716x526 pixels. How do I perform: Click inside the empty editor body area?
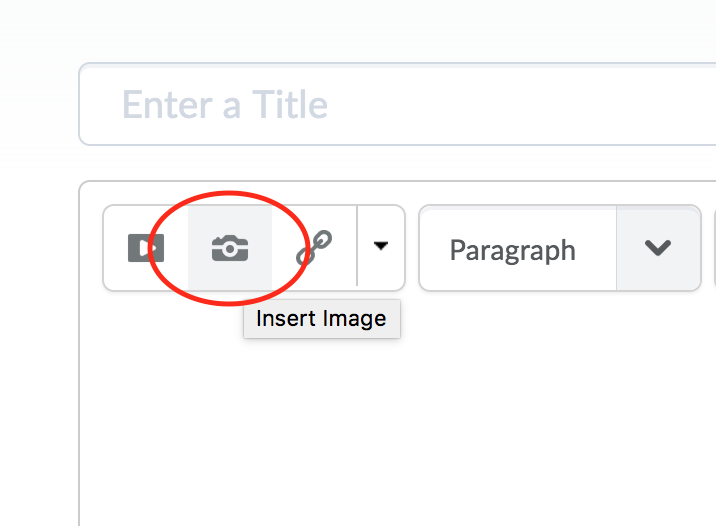400,420
